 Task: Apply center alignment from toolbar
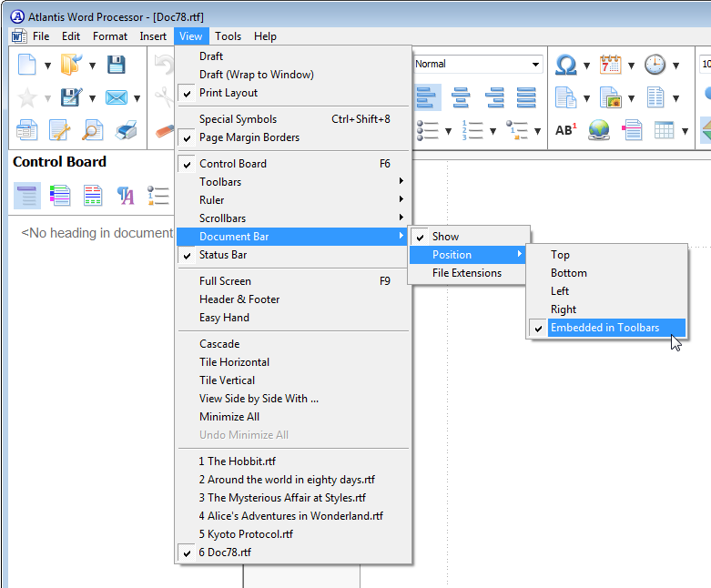pos(461,97)
